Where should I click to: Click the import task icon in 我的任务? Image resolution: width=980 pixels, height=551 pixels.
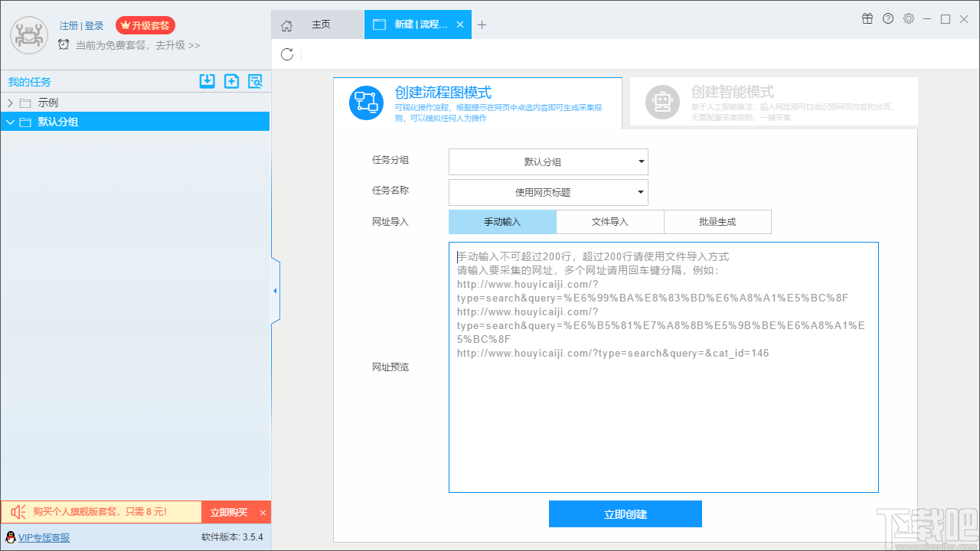pos(207,81)
